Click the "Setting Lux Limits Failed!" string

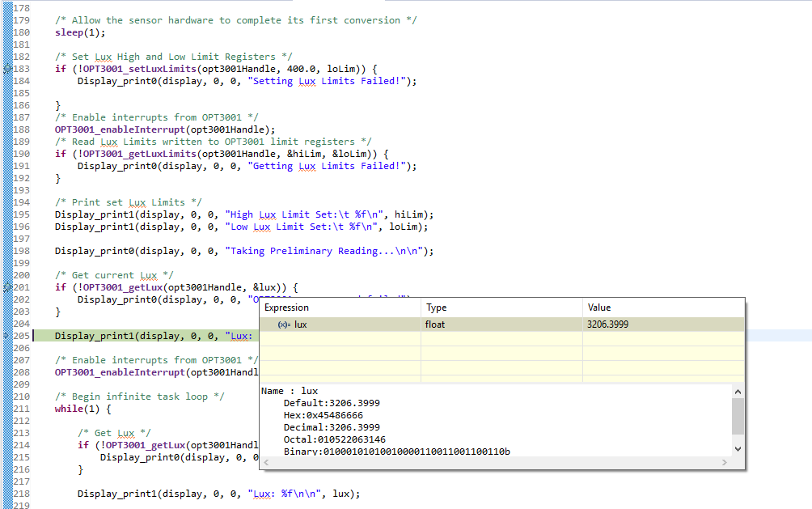[326, 81]
